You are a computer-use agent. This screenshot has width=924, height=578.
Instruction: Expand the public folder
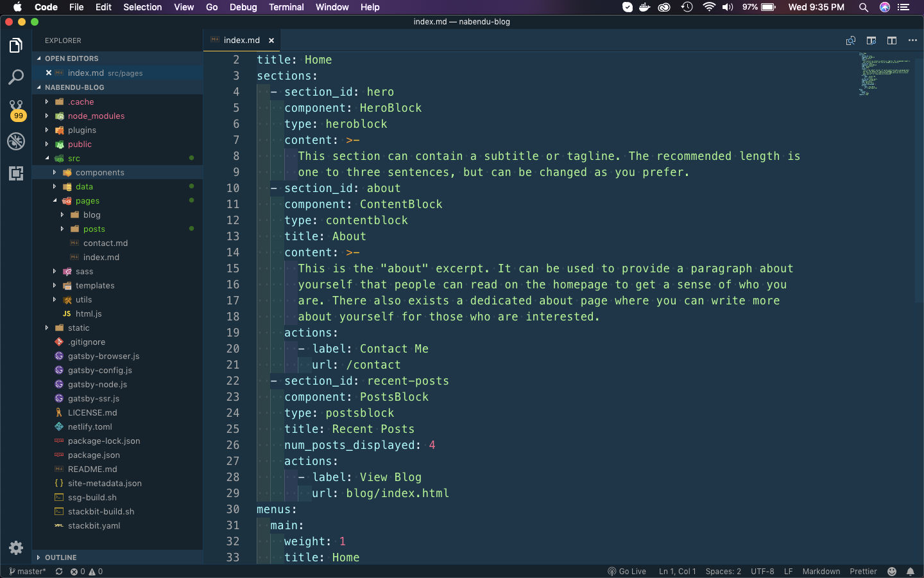(x=117, y=144)
